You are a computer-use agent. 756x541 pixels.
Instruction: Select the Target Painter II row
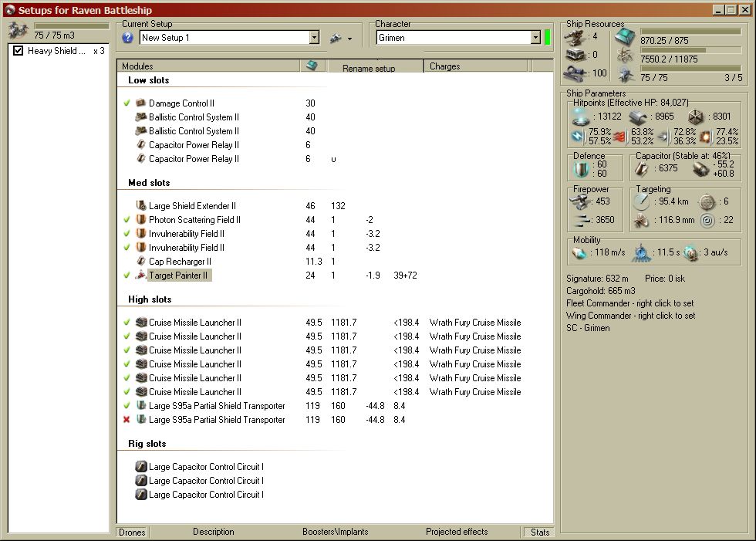(179, 276)
